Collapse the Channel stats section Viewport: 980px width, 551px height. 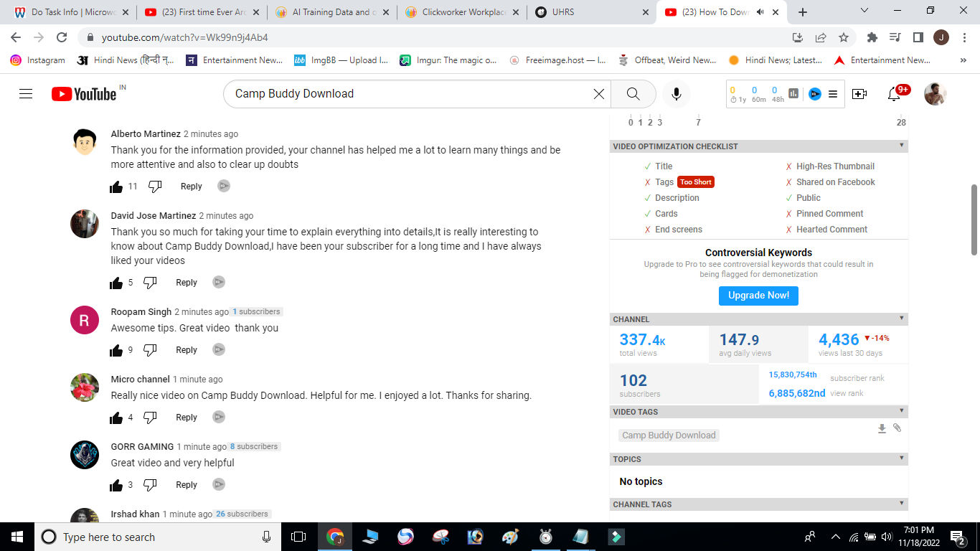click(902, 319)
